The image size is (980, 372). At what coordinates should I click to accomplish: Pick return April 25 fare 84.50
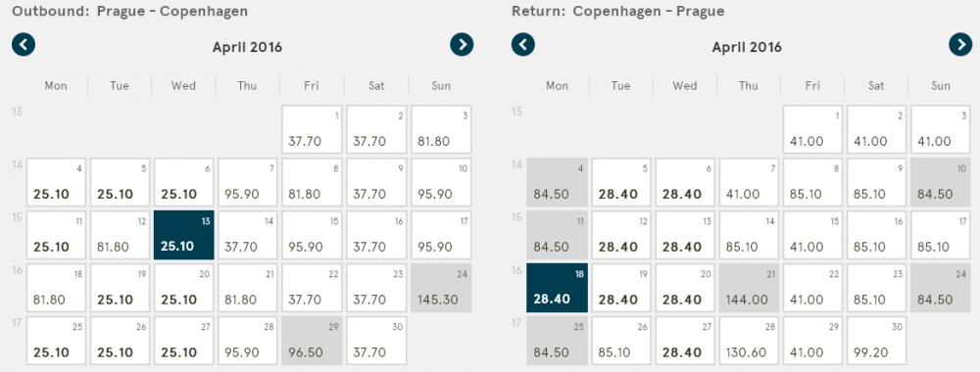tap(557, 340)
